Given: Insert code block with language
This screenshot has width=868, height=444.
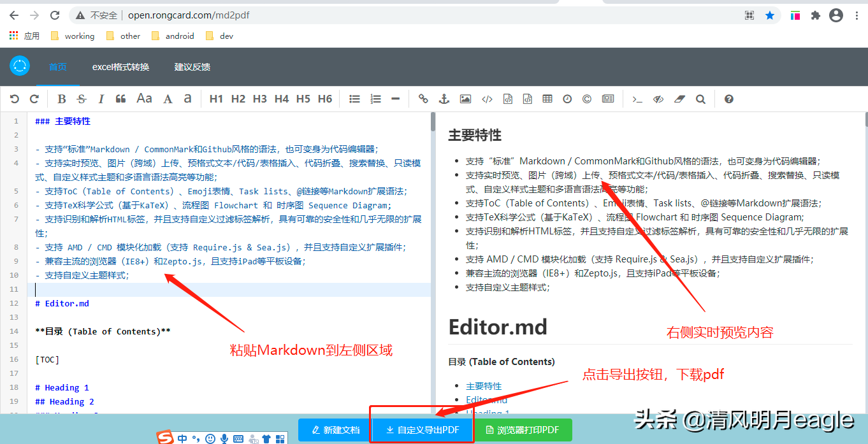Looking at the screenshot, I should 527,99.
